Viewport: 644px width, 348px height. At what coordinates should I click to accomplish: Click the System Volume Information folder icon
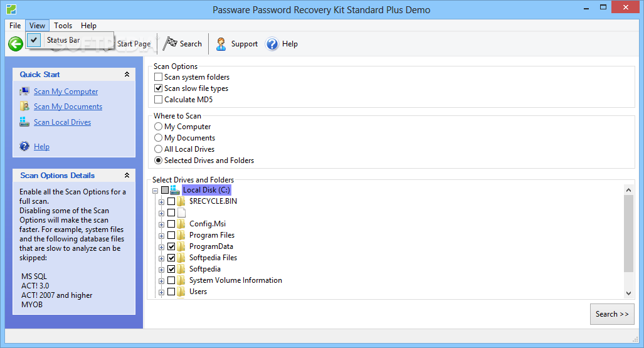(x=181, y=280)
